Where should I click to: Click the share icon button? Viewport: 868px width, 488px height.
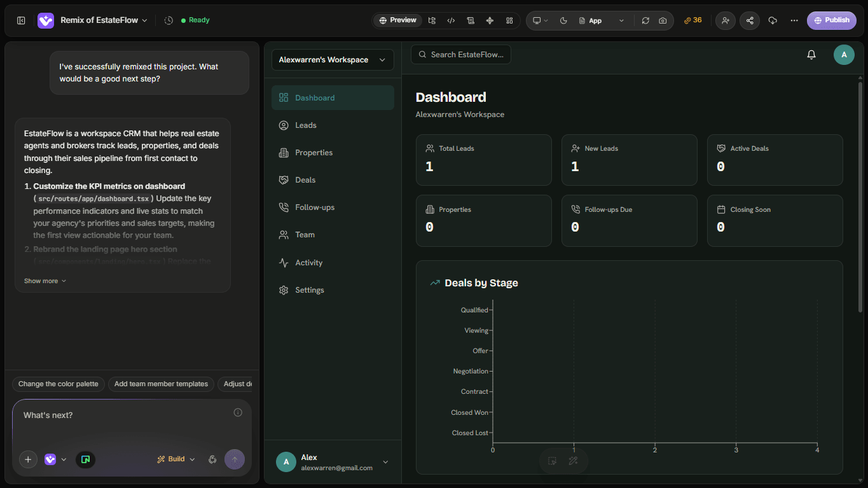[750, 20]
